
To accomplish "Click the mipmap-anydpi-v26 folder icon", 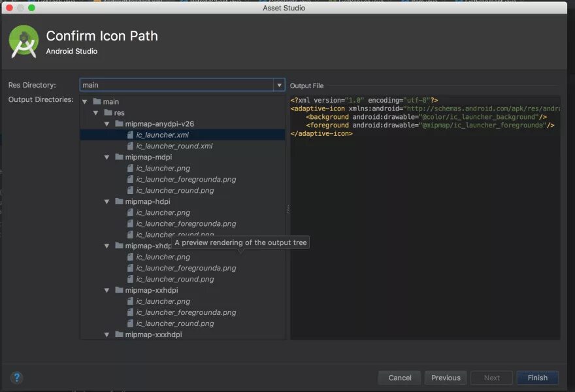I will pyautogui.click(x=119, y=123).
